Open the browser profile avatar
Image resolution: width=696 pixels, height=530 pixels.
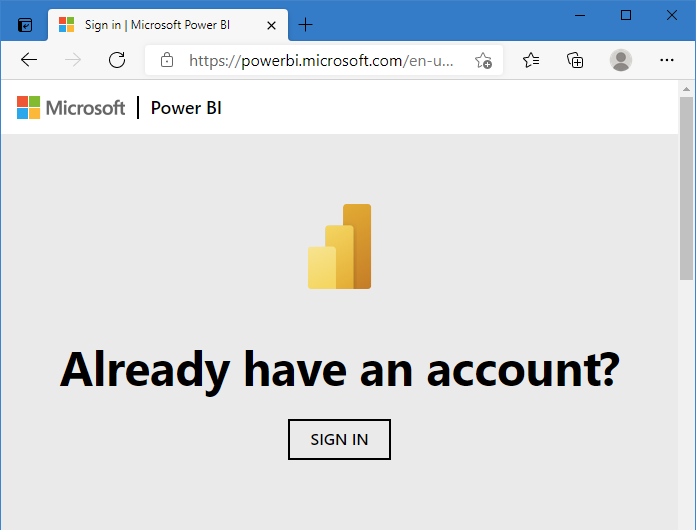pos(621,60)
